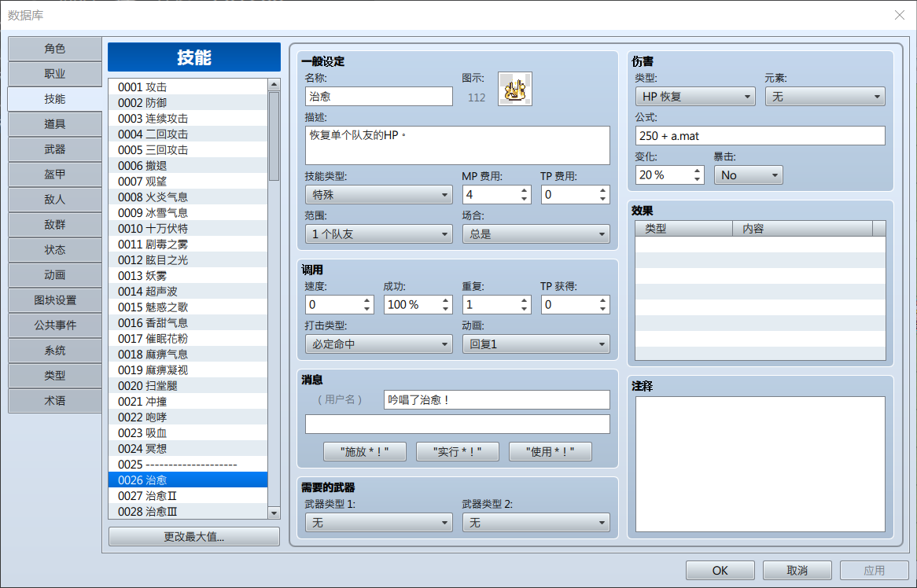Click the 效果 list 内容 column header
The width and height of the screenshot is (917, 588).
[x=802, y=229]
